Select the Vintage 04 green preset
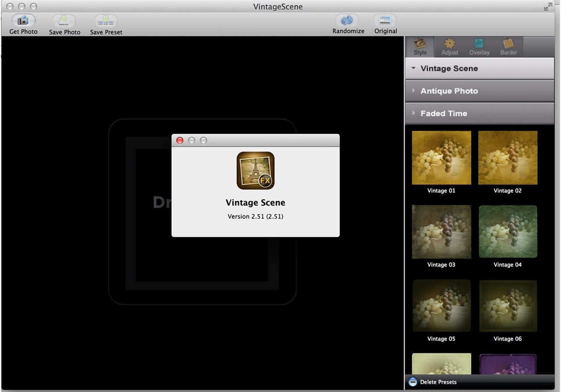 (508, 232)
